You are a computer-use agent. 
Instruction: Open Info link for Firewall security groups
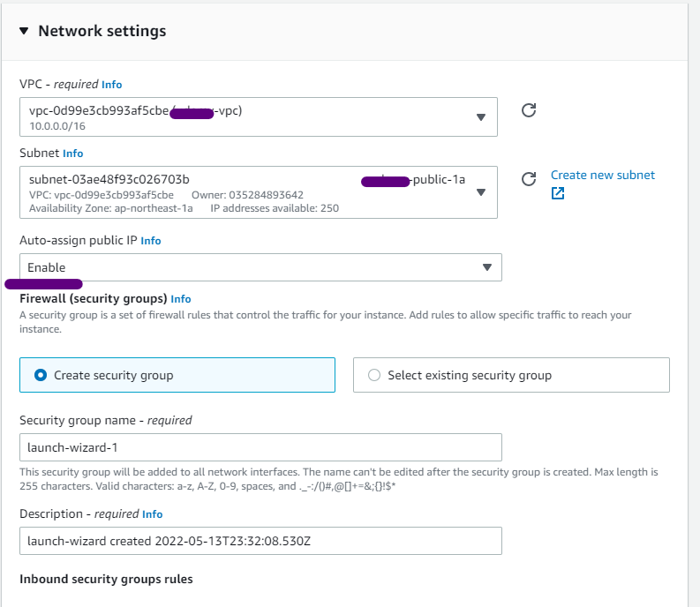(181, 298)
